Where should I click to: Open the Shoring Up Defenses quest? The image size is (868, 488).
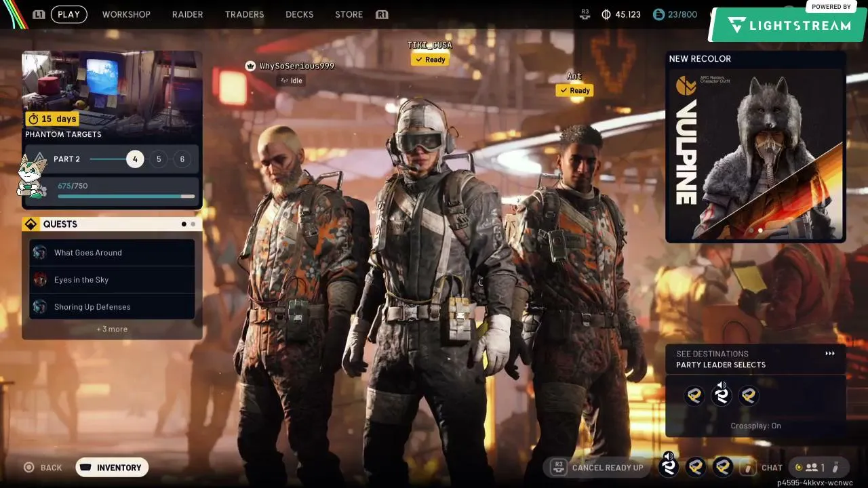pos(112,307)
